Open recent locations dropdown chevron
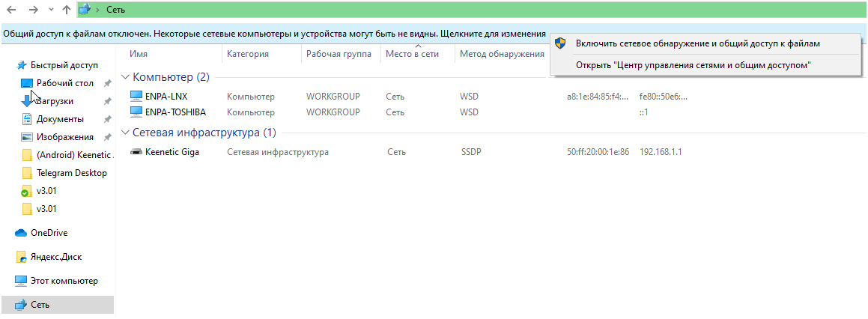This screenshot has height=319, width=868. coord(51,10)
